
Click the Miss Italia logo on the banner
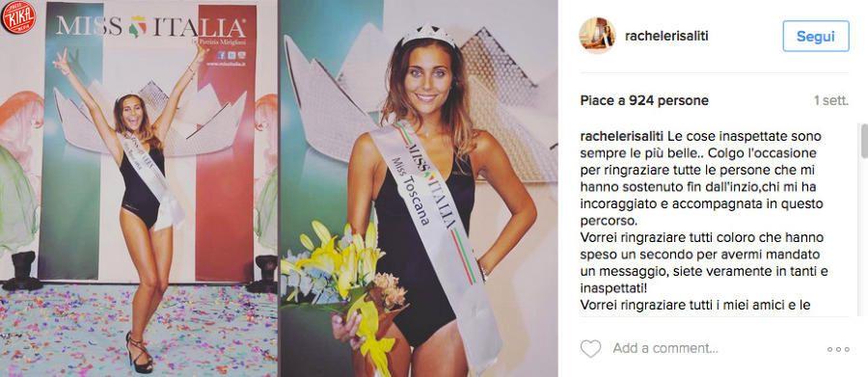(150, 27)
